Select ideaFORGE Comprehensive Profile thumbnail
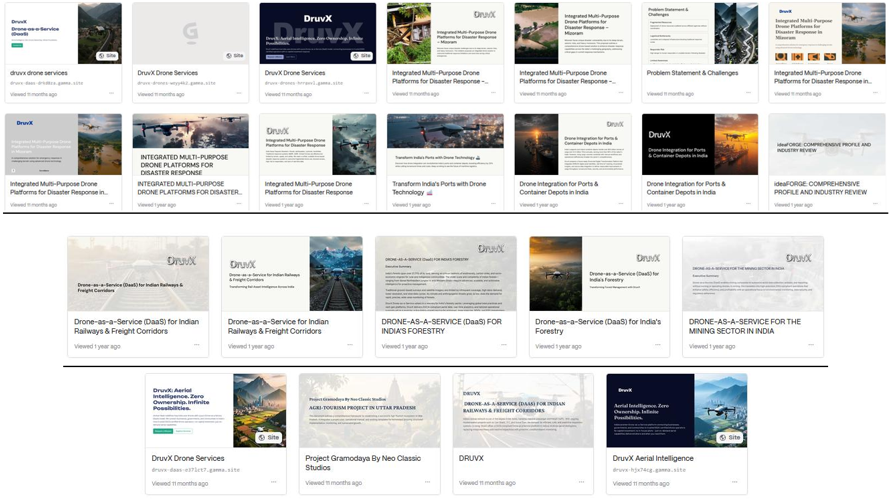This screenshot has height=500, width=893. coord(827,145)
